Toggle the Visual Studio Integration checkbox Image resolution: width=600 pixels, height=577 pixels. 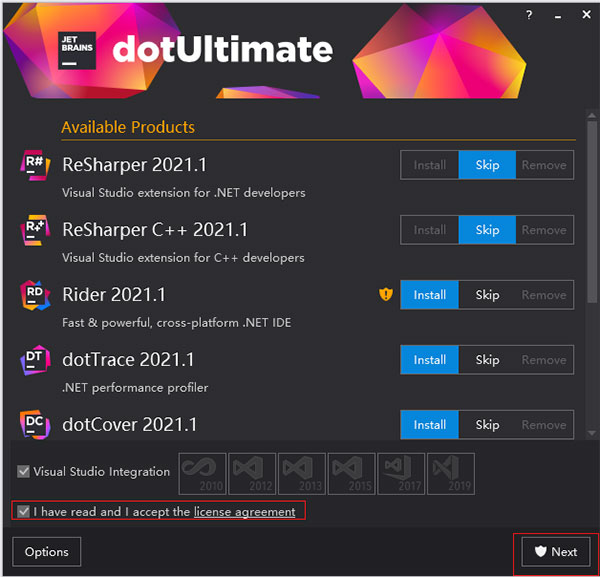[23, 471]
